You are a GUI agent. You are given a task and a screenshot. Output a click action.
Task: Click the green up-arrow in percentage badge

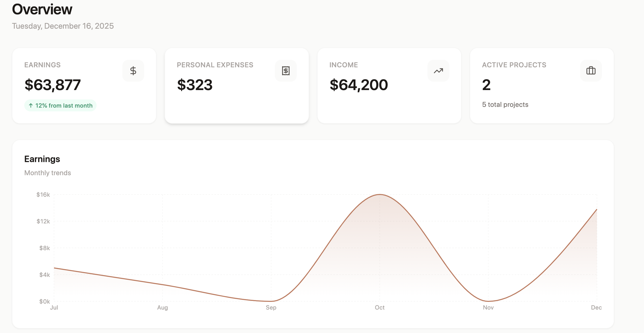point(31,106)
